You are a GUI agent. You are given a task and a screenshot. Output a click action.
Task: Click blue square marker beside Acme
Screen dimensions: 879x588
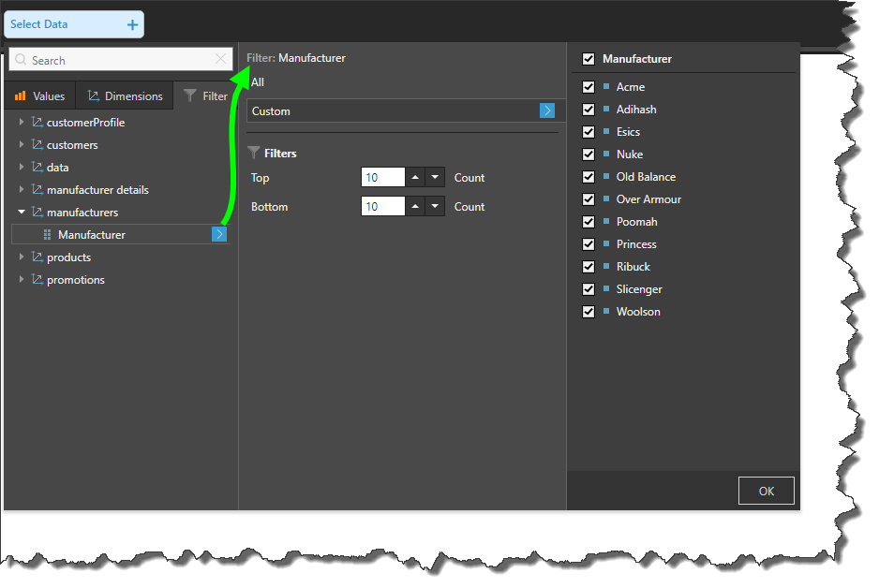[x=606, y=86]
